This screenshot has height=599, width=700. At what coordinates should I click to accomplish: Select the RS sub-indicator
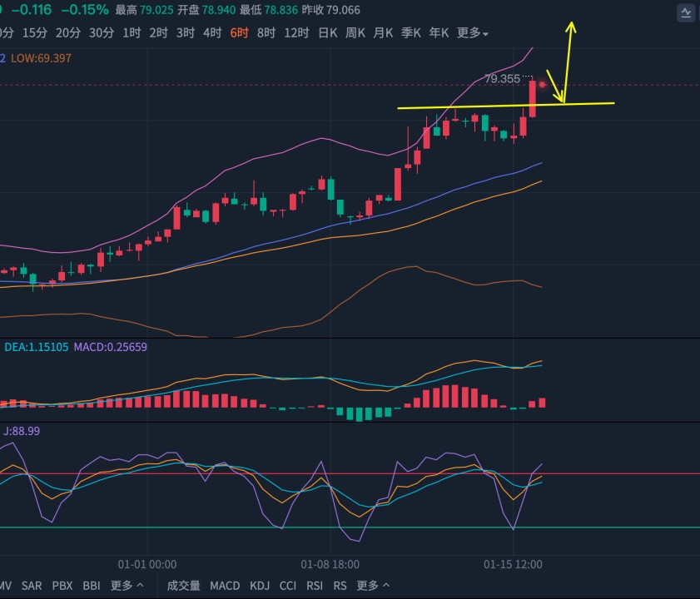pyautogui.click(x=340, y=586)
